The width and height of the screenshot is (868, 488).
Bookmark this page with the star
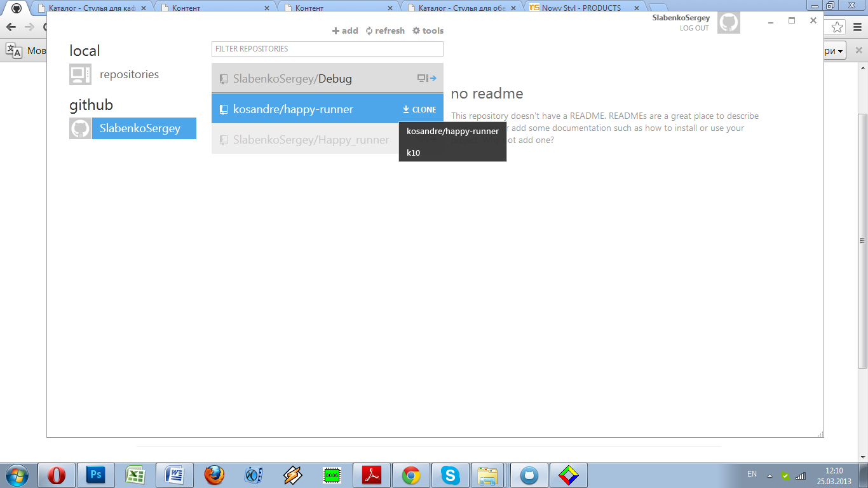(837, 27)
